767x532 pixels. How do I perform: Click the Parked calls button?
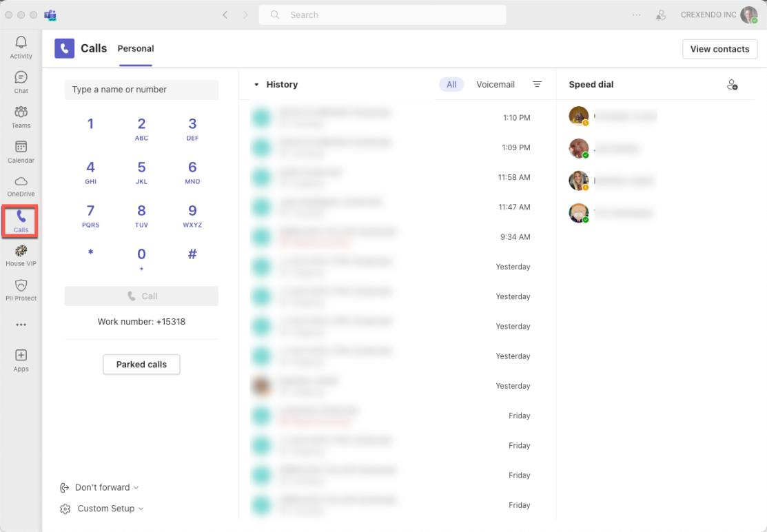click(x=141, y=365)
